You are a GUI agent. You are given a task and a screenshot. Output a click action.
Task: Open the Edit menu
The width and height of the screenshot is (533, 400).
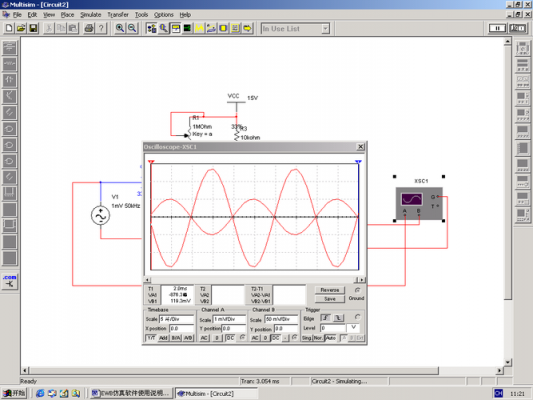32,15
